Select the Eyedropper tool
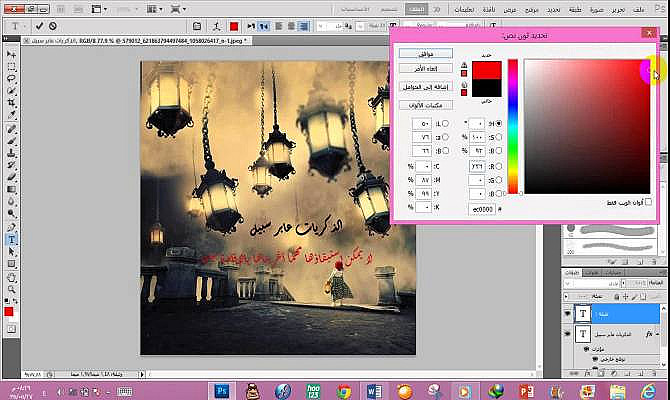This screenshot has height=400, width=670. tap(12, 115)
